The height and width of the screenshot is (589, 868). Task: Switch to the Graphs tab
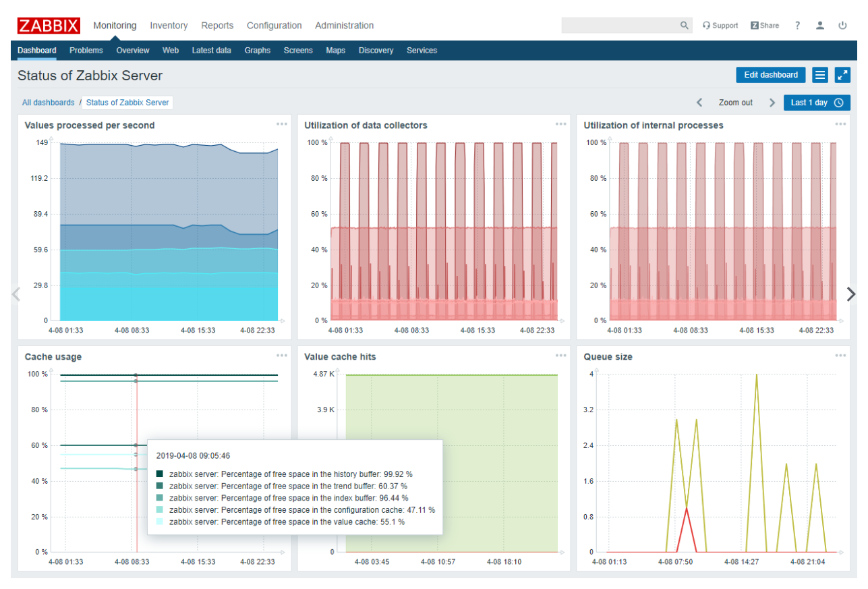[258, 51]
